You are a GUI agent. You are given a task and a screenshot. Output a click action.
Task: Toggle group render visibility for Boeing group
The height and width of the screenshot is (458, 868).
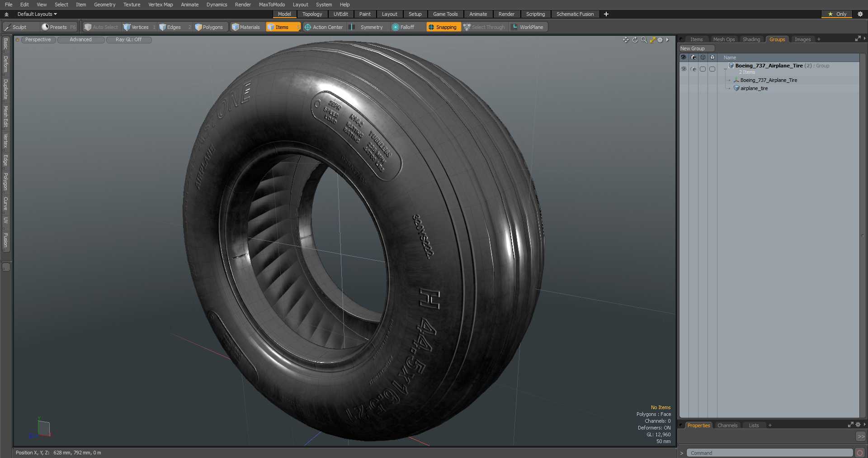[693, 69]
